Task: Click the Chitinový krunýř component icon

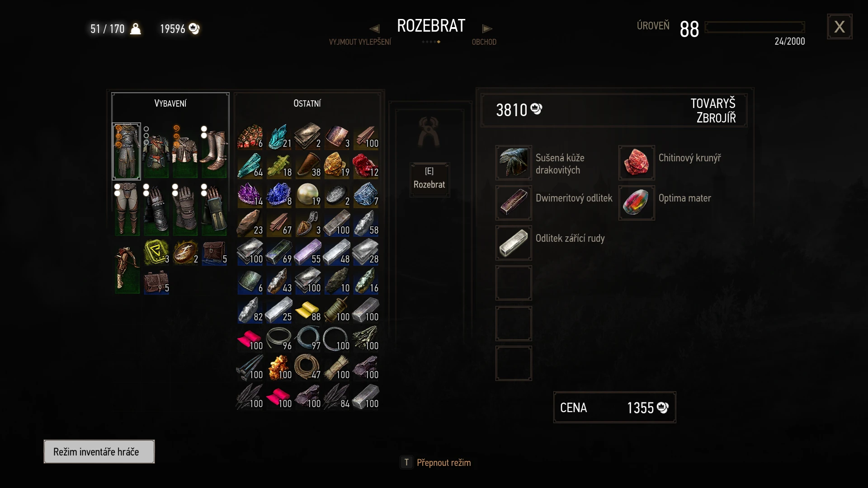Action: [637, 162]
